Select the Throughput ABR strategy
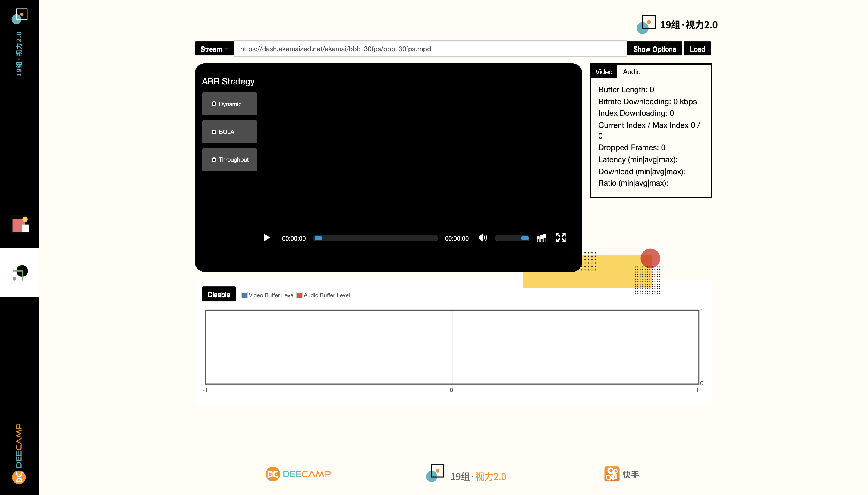Image resolution: width=868 pixels, height=495 pixels. click(x=229, y=160)
